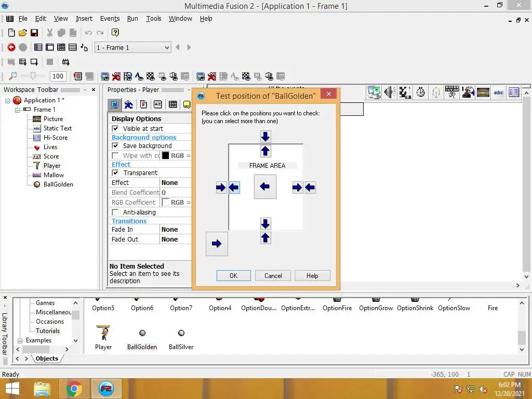Image resolution: width=532 pixels, height=399 pixels.
Task: Click the Player 1 joystick icon
Action: click(468, 92)
